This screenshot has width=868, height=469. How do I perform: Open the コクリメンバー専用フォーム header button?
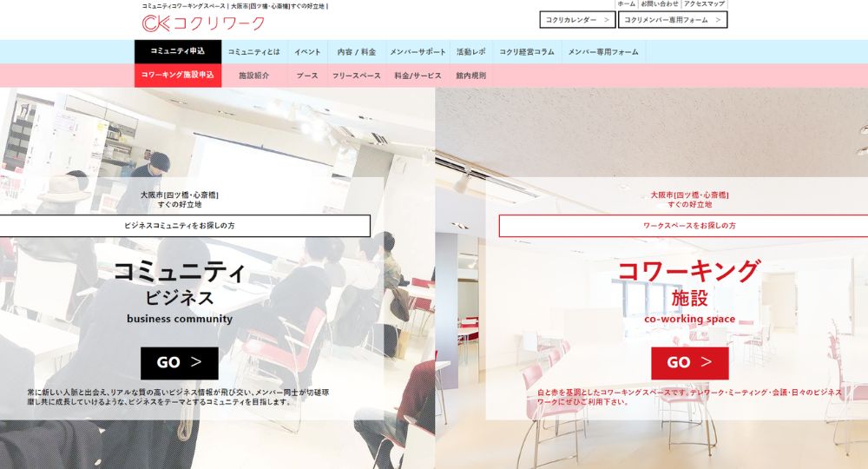[672, 20]
